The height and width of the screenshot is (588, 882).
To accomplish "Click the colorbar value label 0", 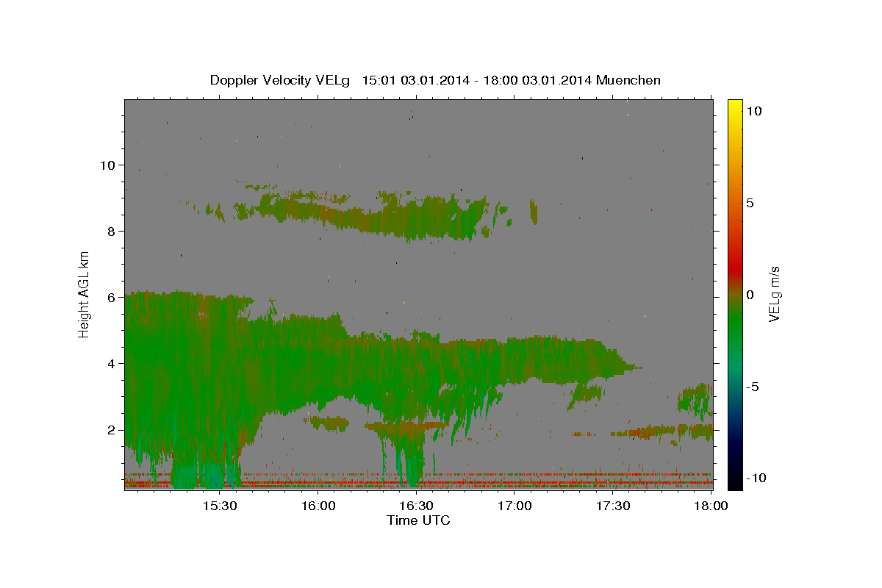I will (x=750, y=295).
